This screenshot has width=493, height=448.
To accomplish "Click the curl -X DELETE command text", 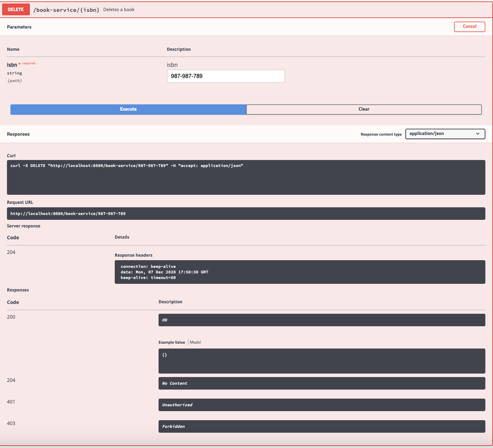I will (127, 166).
